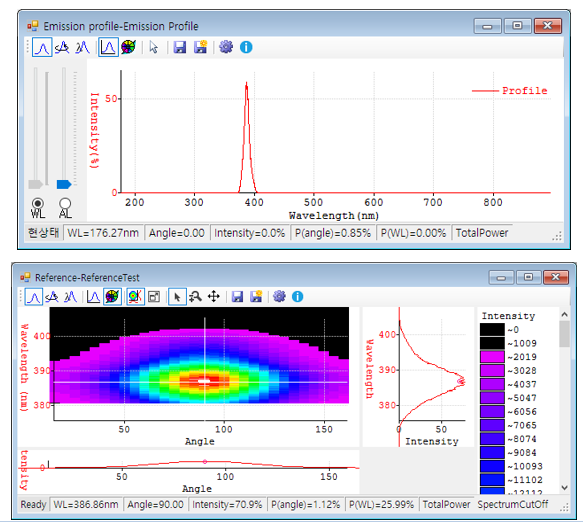Click the ~11102 blue intensity swatch
Screen dimensions: 583x522
coord(492,480)
